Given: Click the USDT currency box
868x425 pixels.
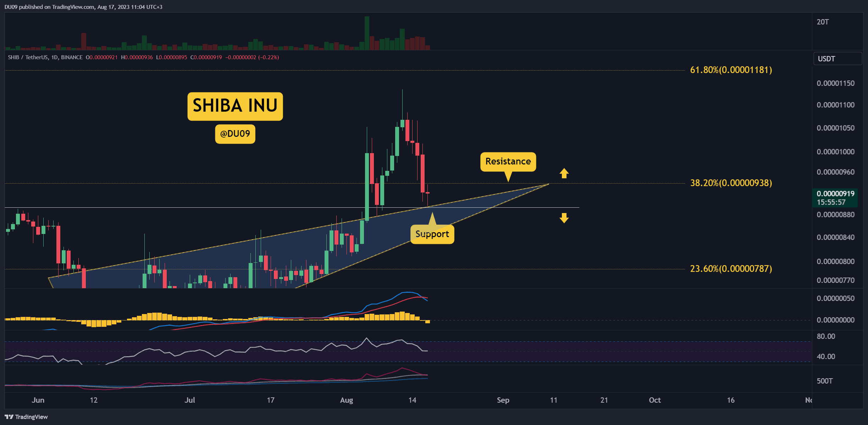Looking at the screenshot, I should pos(837,59).
